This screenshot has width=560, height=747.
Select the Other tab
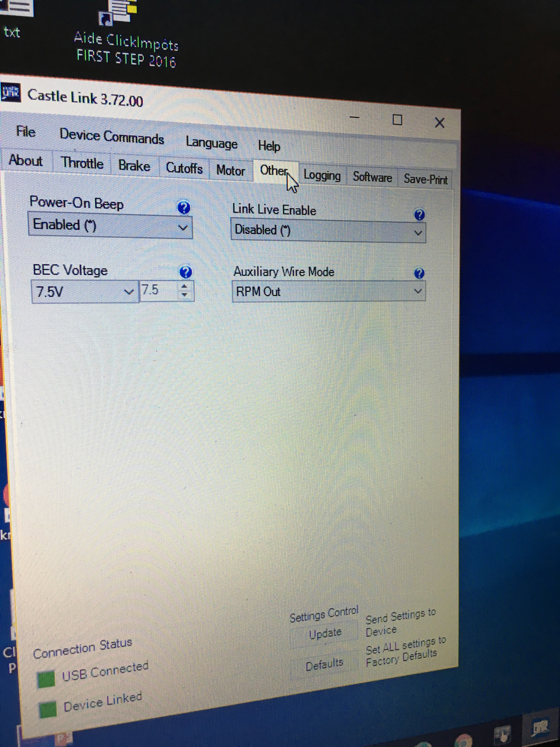274,170
